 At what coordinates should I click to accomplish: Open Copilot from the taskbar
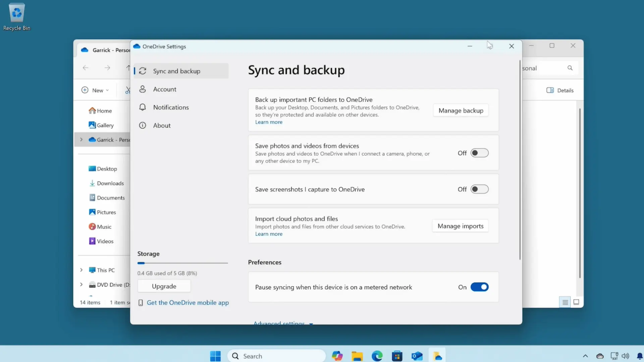click(x=337, y=356)
